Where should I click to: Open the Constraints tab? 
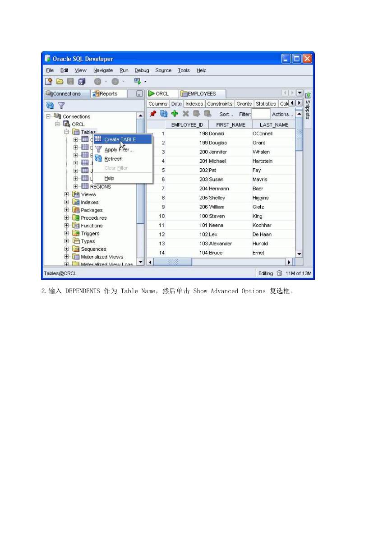(220, 104)
